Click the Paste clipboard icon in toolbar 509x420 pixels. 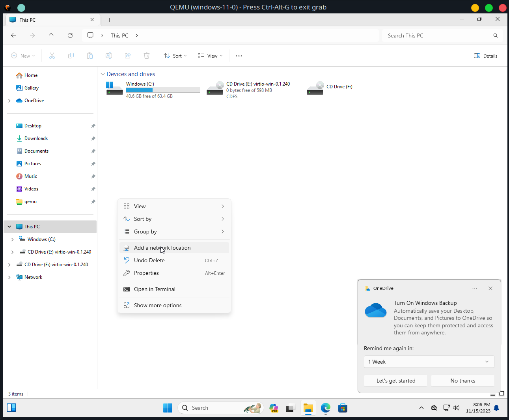(x=90, y=56)
